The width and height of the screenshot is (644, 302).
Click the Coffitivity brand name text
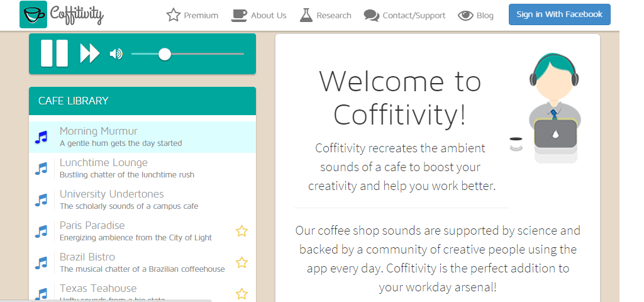coord(77,14)
